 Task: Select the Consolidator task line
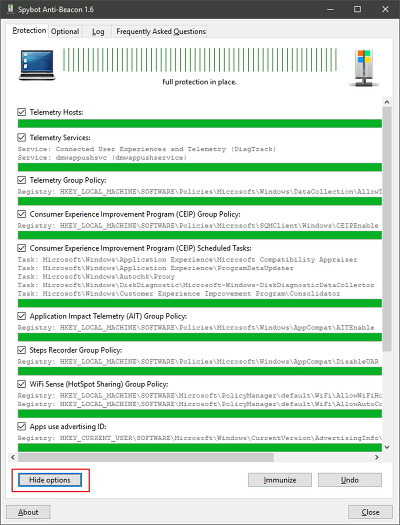click(179, 294)
